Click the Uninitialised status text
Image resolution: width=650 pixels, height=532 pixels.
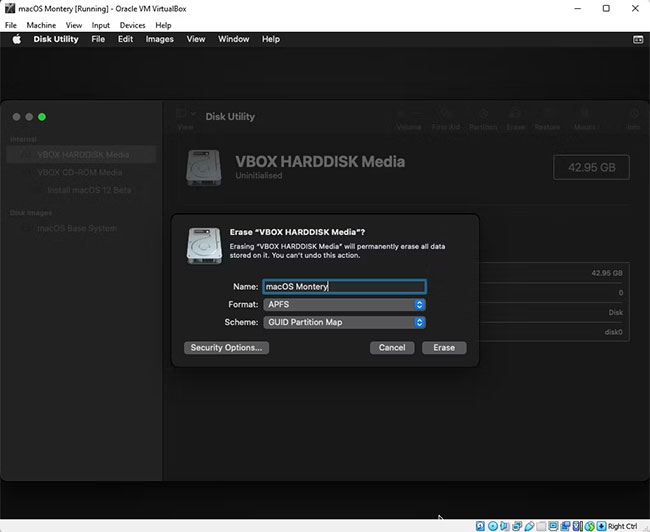click(259, 175)
